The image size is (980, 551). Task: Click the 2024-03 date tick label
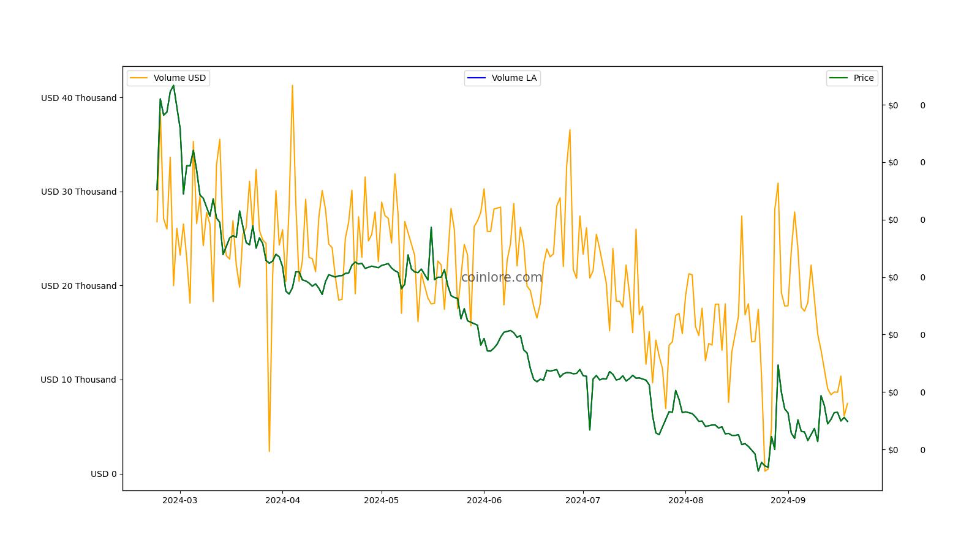[180, 500]
